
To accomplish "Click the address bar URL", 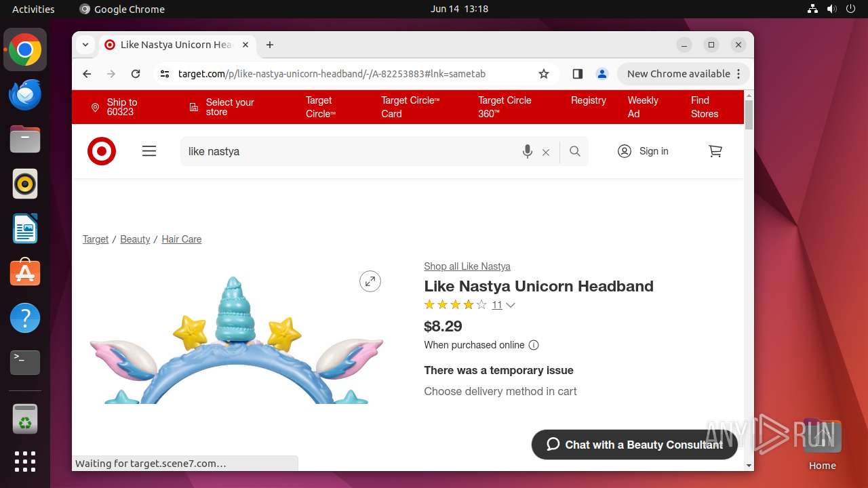I will tap(332, 74).
